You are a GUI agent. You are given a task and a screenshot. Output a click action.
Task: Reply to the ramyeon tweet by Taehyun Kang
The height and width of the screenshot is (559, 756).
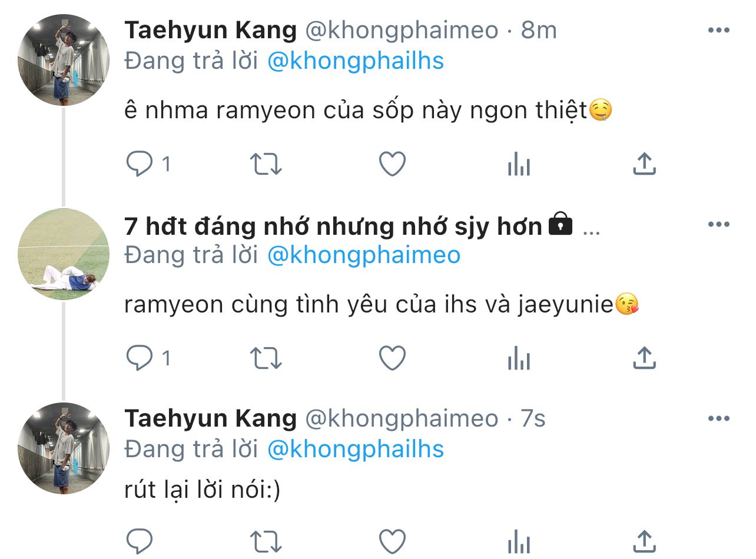coord(140,164)
